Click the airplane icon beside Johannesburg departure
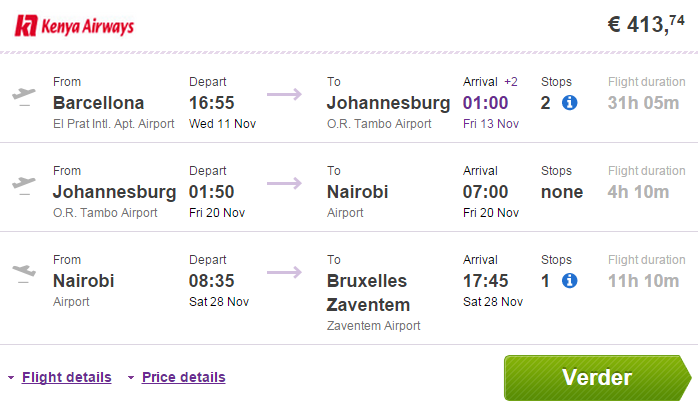 [24, 185]
